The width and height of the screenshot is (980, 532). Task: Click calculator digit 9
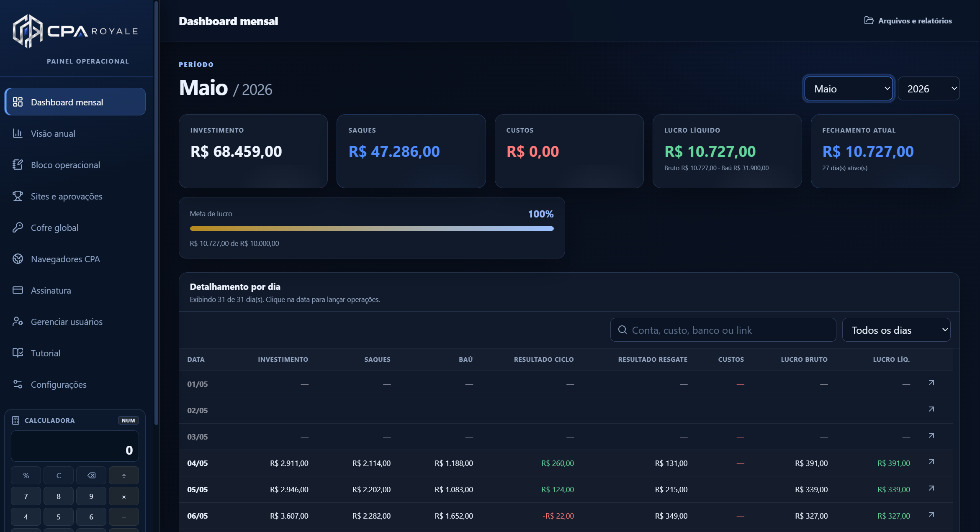[91, 496]
